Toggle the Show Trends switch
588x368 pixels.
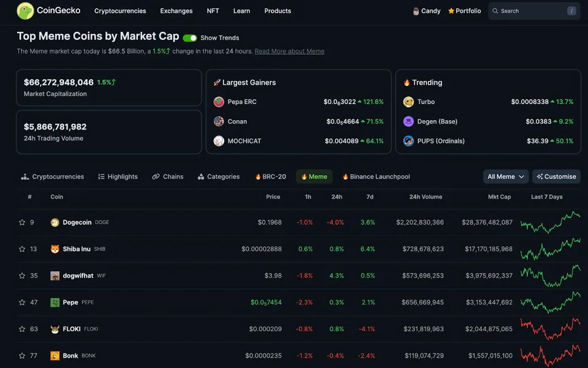(x=190, y=38)
